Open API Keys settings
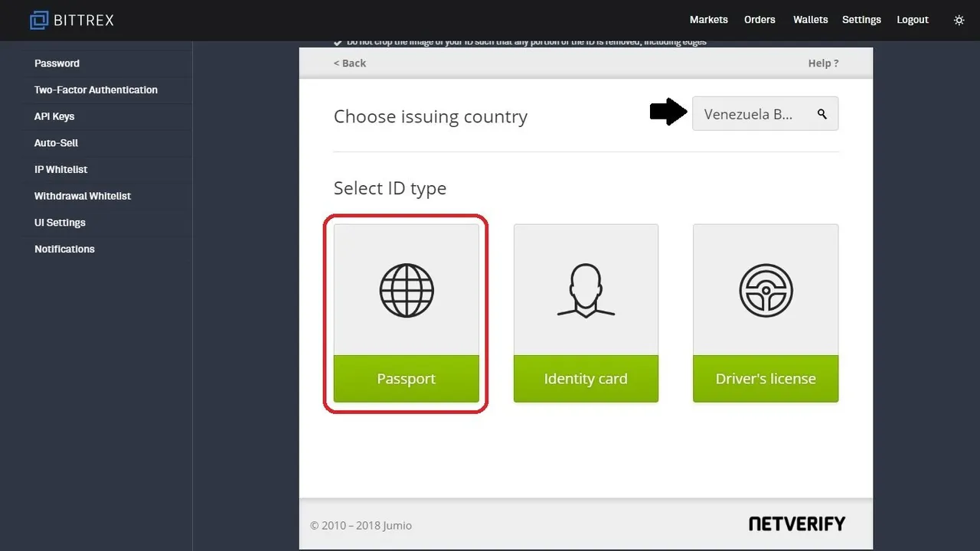This screenshot has width=980, height=551. 54,116
